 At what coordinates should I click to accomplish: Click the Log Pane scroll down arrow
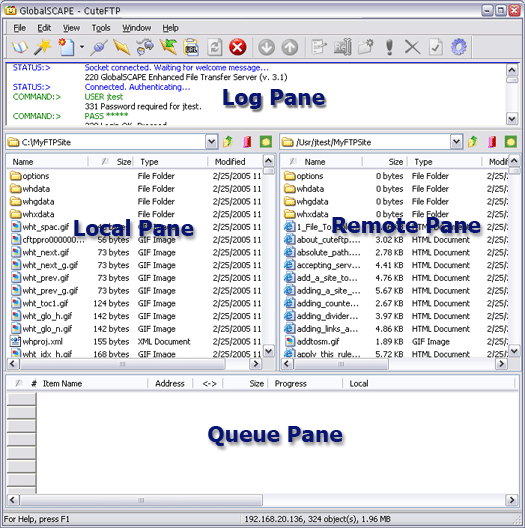pyautogui.click(x=512, y=119)
